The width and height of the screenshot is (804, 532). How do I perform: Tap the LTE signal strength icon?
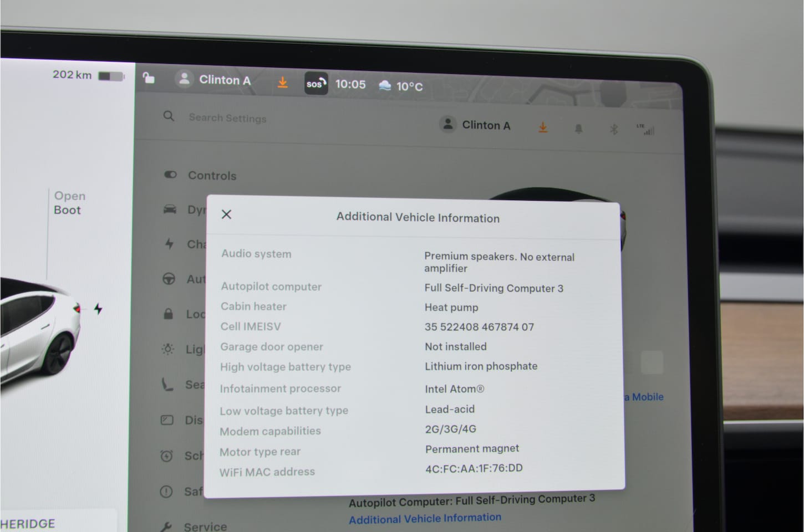646,130
